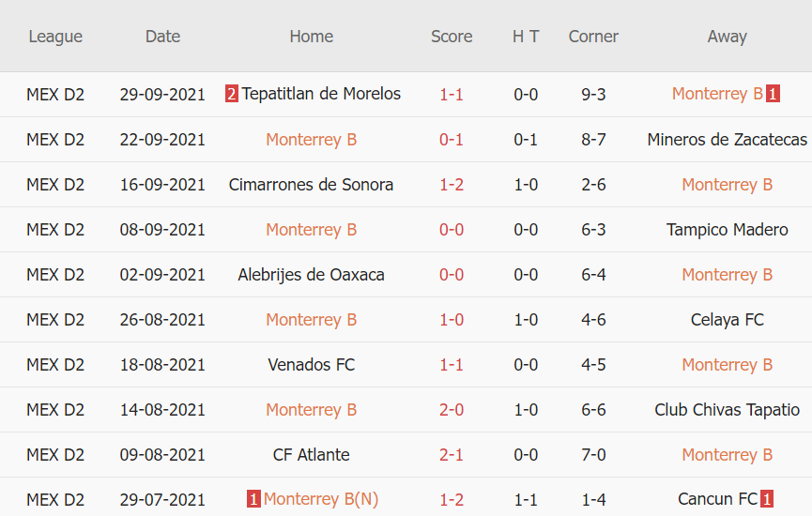This screenshot has width=812, height=516.
Task: Open the Tampico Madero team link
Action: pos(727,230)
